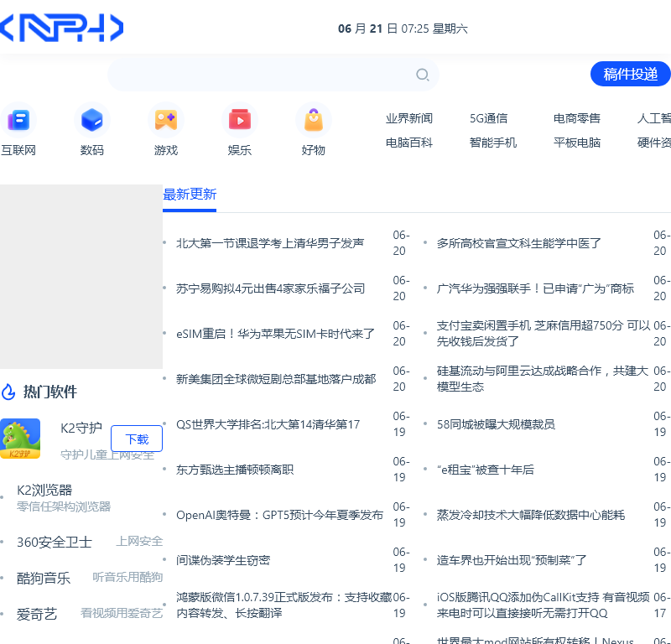Open the 互联网 category icon
The height and width of the screenshot is (644, 671).
[18, 120]
